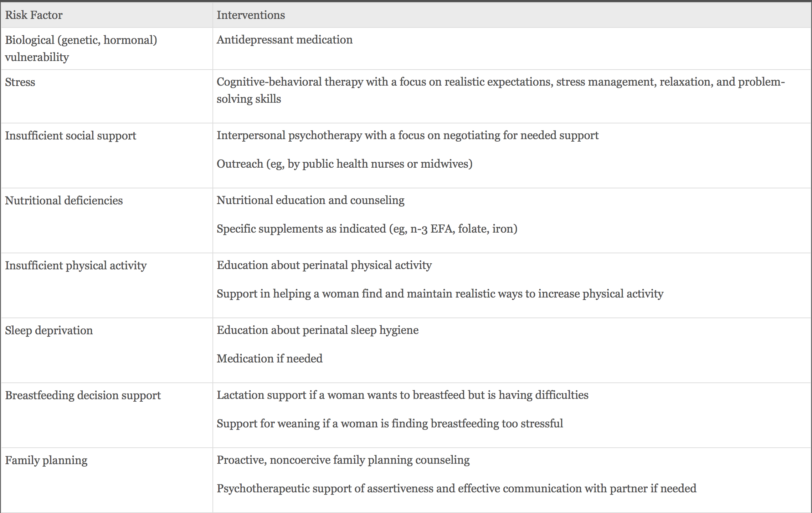Viewport: 812px width, 513px height.
Task: Select the "Biological (genetic, hormonal) vulnerability" cell
Action: coord(81,48)
